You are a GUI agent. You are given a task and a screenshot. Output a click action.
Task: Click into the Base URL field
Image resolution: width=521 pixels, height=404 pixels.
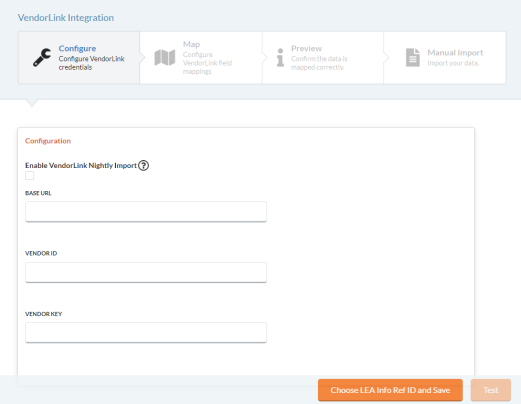tap(146, 211)
